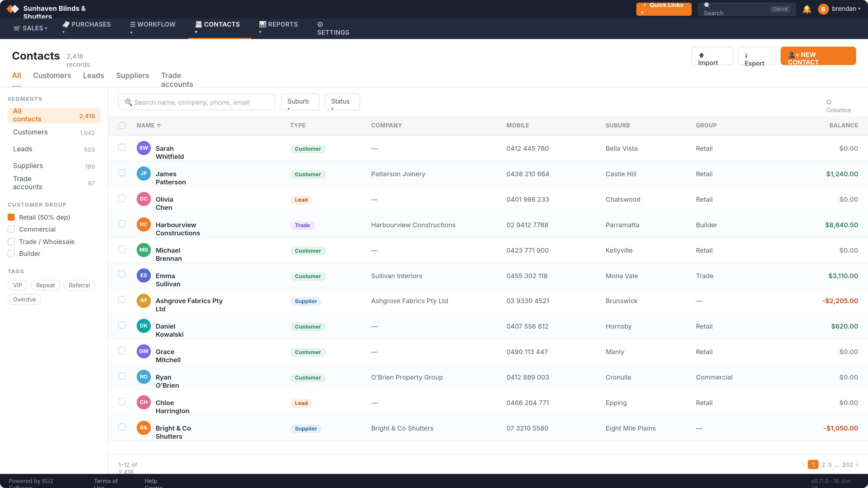
Task: Open the Terms of Use link
Action: coord(106,483)
